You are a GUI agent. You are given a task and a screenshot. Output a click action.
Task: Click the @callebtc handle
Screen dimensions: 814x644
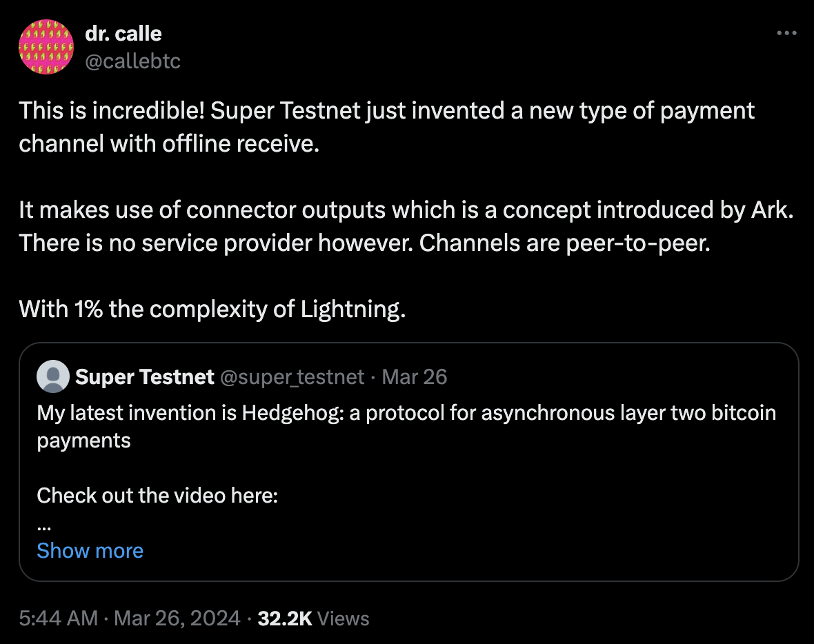coord(132,61)
